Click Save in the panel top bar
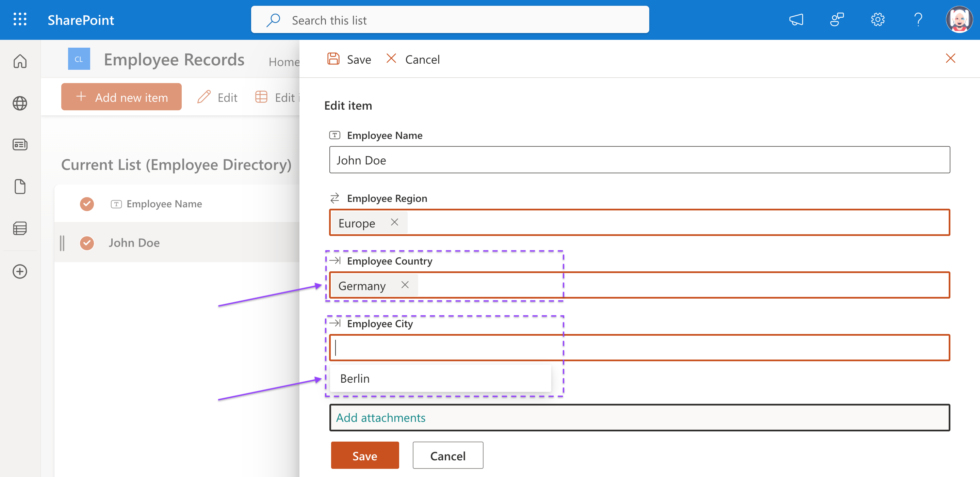Screen dimensions: 980x477 tap(349, 59)
